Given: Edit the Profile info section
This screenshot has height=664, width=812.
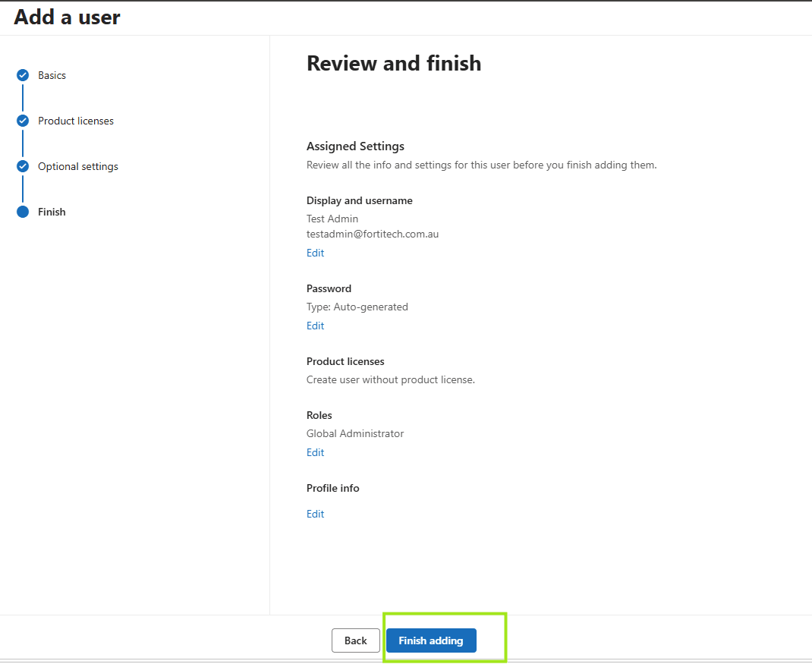Looking at the screenshot, I should point(316,514).
